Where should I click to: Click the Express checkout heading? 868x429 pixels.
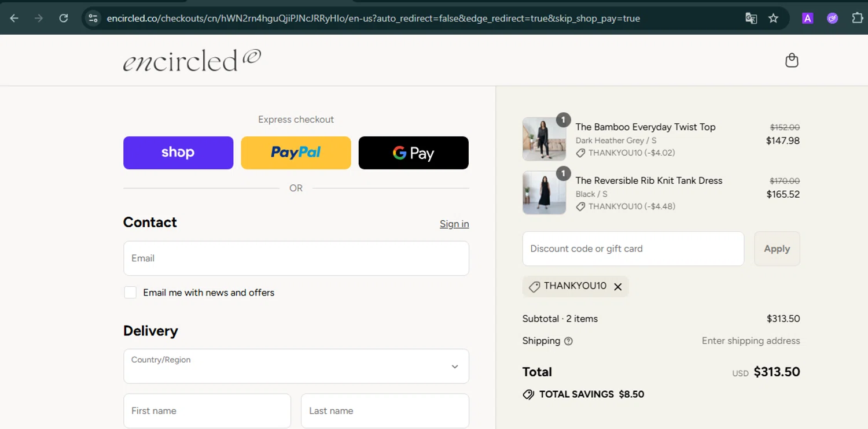(296, 120)
